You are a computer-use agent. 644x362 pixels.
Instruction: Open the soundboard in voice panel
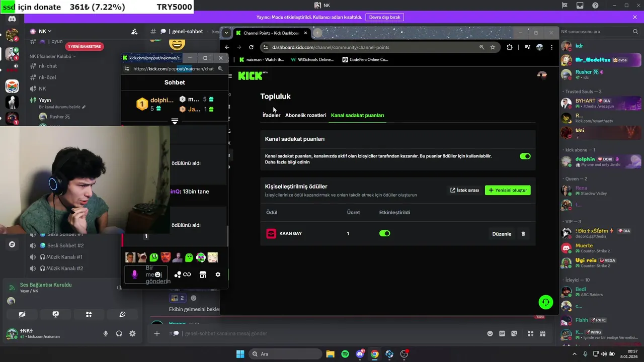[122, 314]
